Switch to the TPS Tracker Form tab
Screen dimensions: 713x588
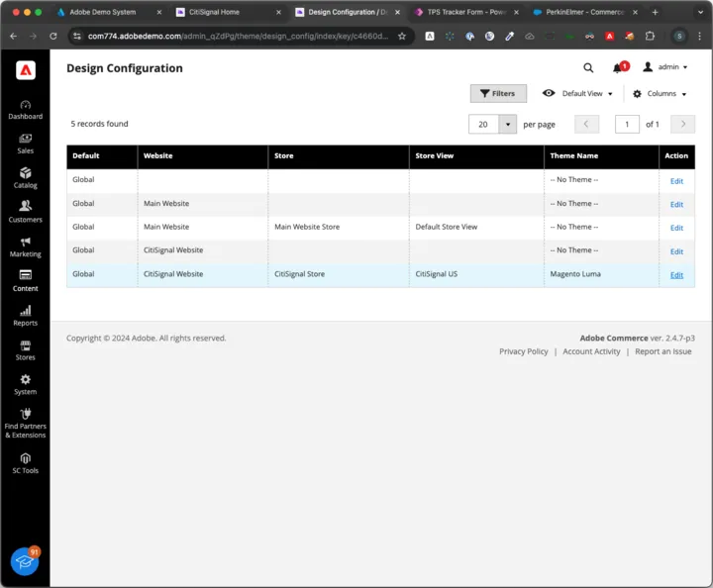click(x=466, y=12)
